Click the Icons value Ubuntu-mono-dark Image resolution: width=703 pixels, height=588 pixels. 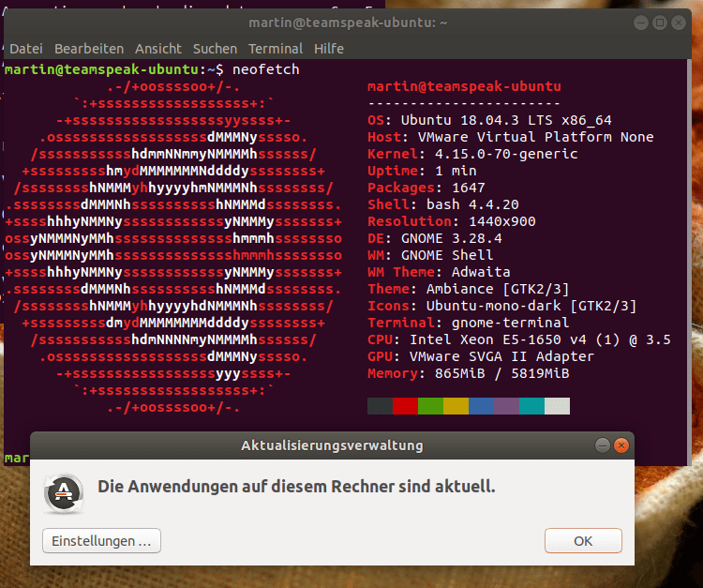point(493,306)
